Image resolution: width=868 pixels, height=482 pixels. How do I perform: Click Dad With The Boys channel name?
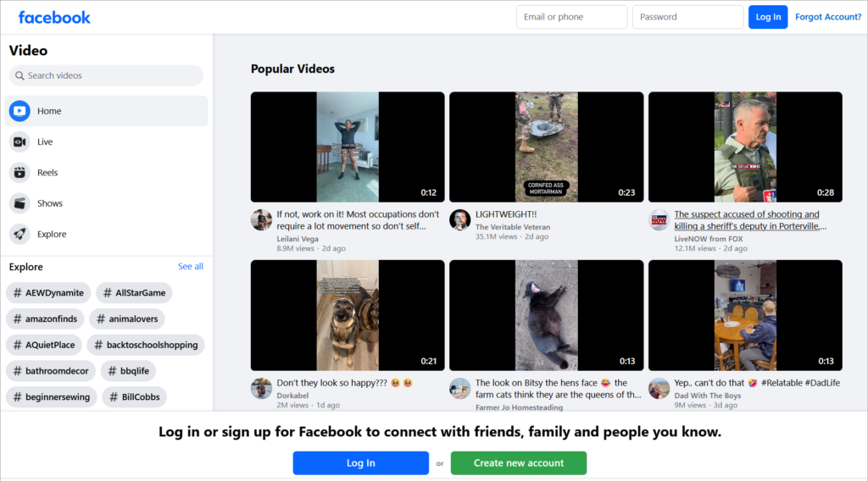coord(708,396)
